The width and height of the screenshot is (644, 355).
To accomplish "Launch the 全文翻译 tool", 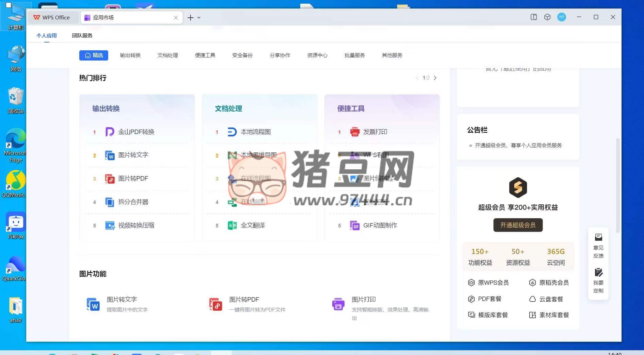I will 252,225.
